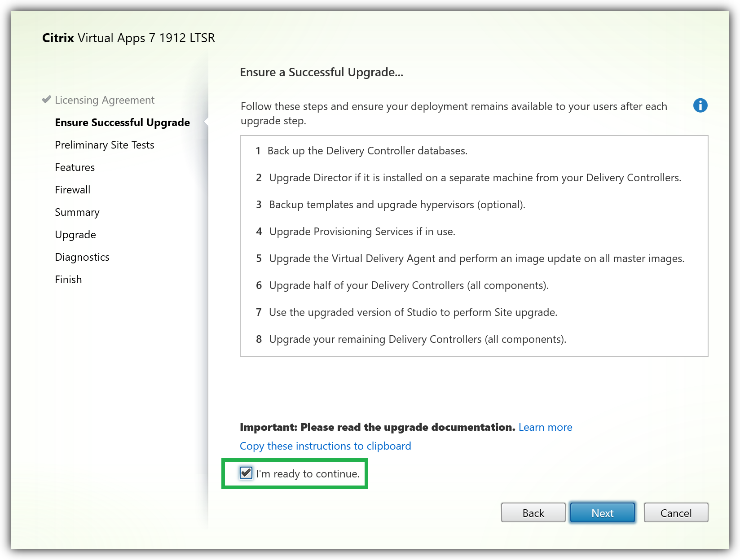Navigate to the Upgrade step
Image resolution: width=740 pixels, height=560 pixels.
75,235
